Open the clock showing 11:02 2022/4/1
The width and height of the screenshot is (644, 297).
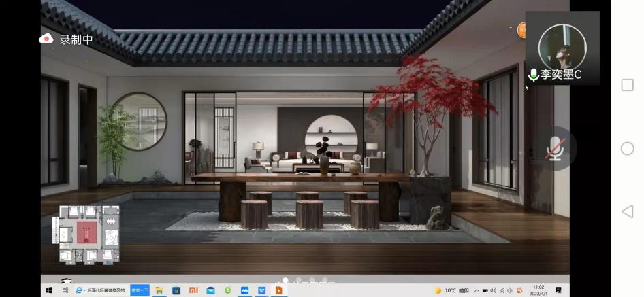point(538,290)
